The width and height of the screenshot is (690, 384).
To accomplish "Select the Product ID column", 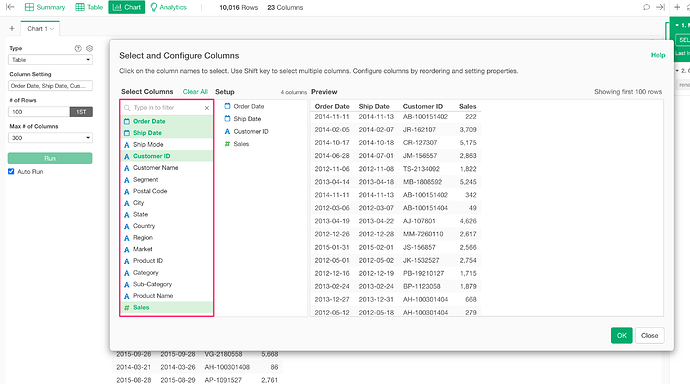I will pyautogui.click(x=167, y=260).
